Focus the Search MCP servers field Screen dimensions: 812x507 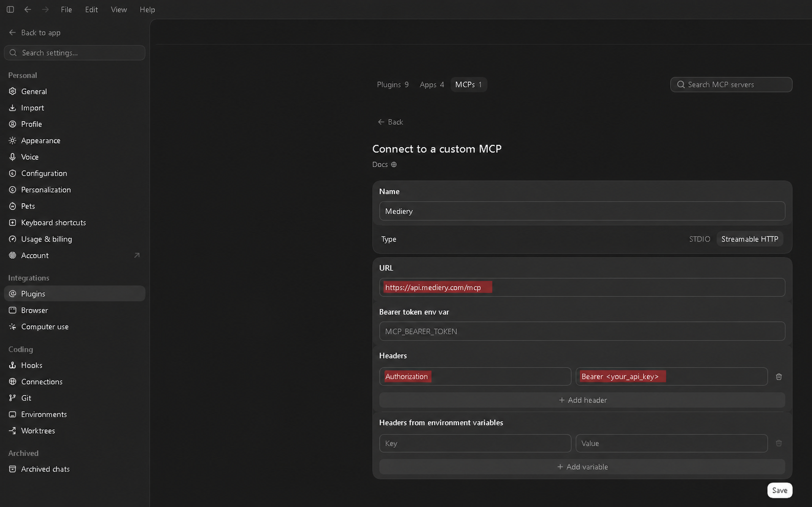(x=731, y=84)
